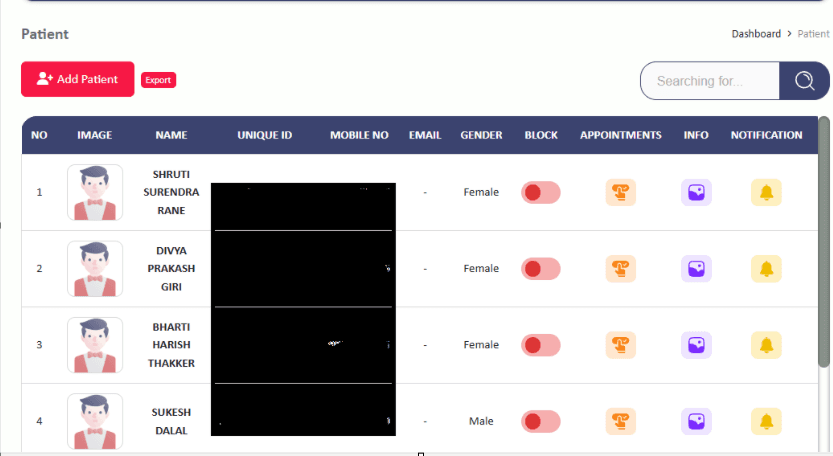Image resolution: width=833 pixels, height=456 pixels.
Task: Toggle block for Shruti Surendra Rane
Action: point(541,192)
